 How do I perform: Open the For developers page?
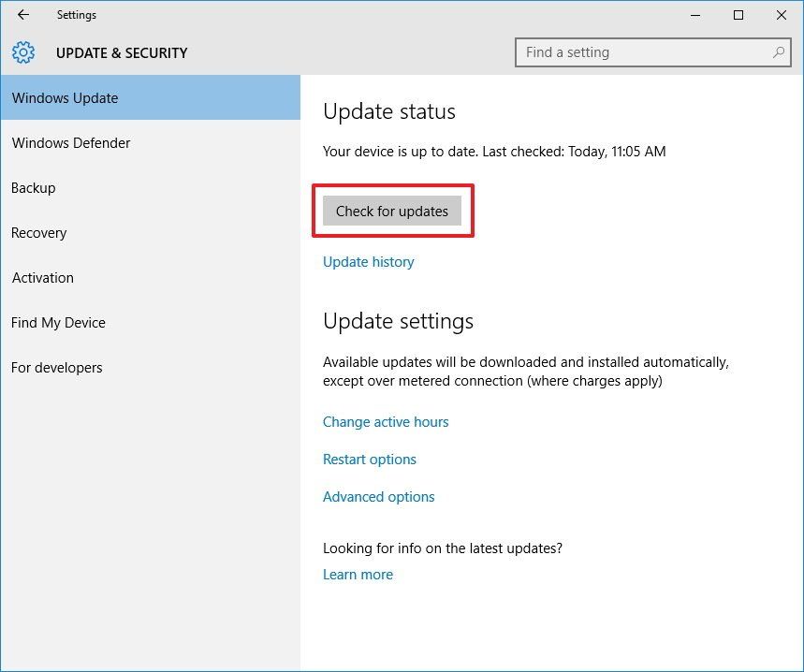tap(56, 367)
